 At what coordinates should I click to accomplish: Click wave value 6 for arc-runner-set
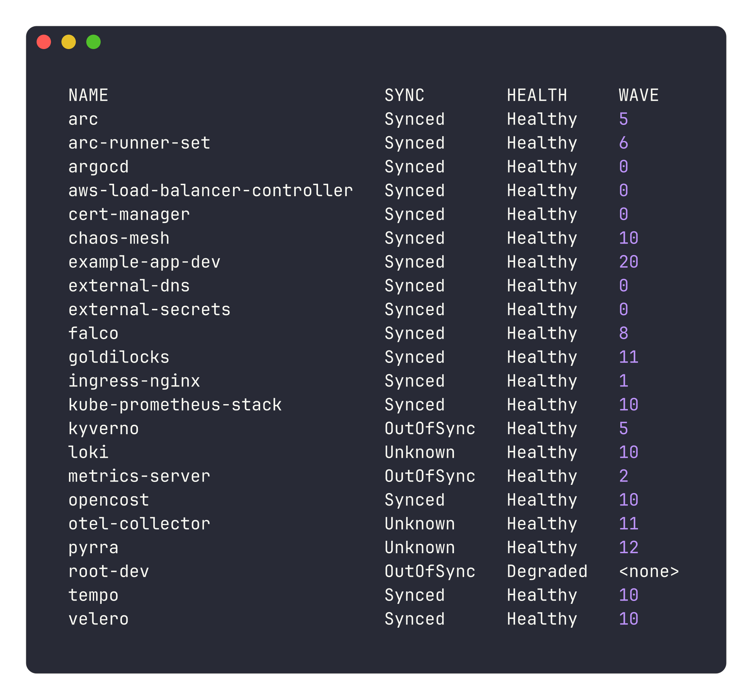tap(624, 143)
